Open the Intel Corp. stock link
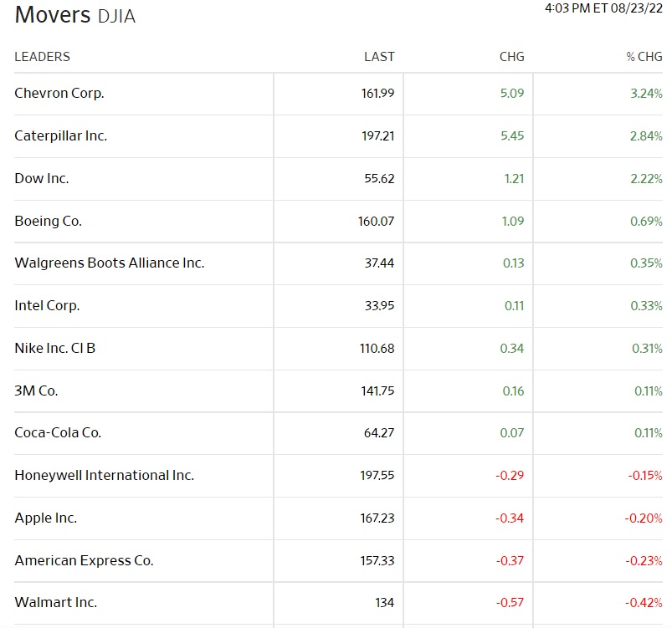 point(47,305)
